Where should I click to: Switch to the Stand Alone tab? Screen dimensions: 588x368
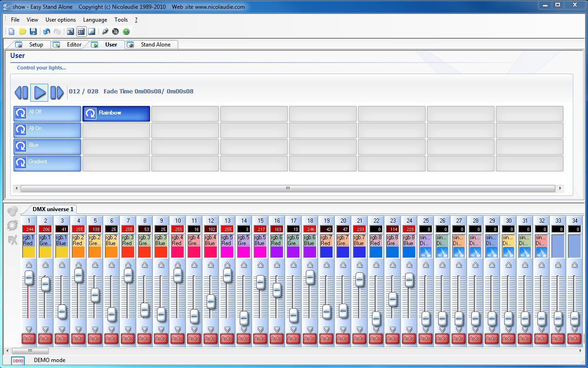[x=155, y=45]
